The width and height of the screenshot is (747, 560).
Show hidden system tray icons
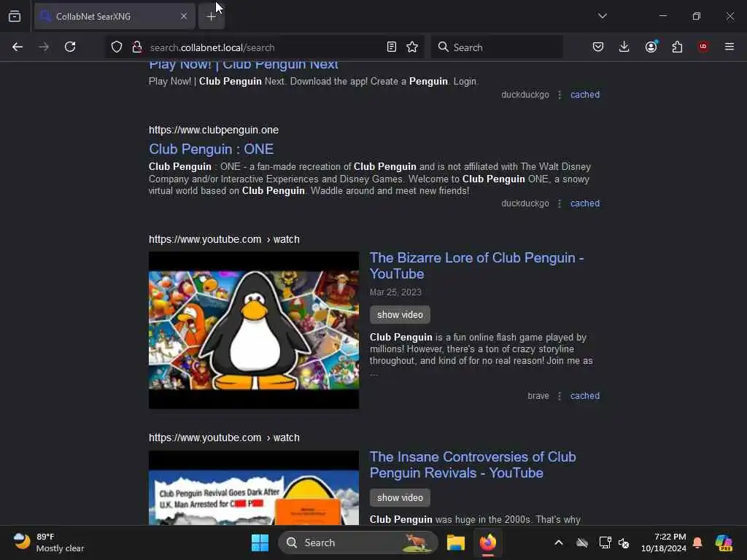[559, 542]
